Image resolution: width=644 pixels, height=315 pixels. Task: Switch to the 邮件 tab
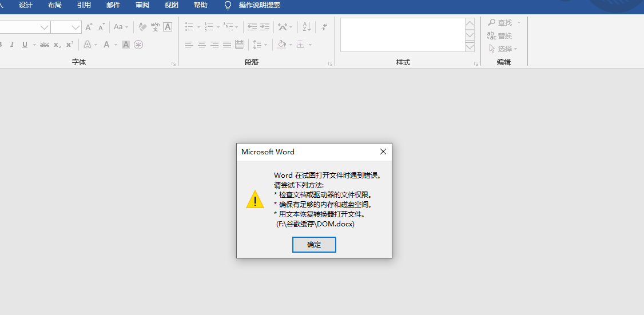(x=113, y=5)
